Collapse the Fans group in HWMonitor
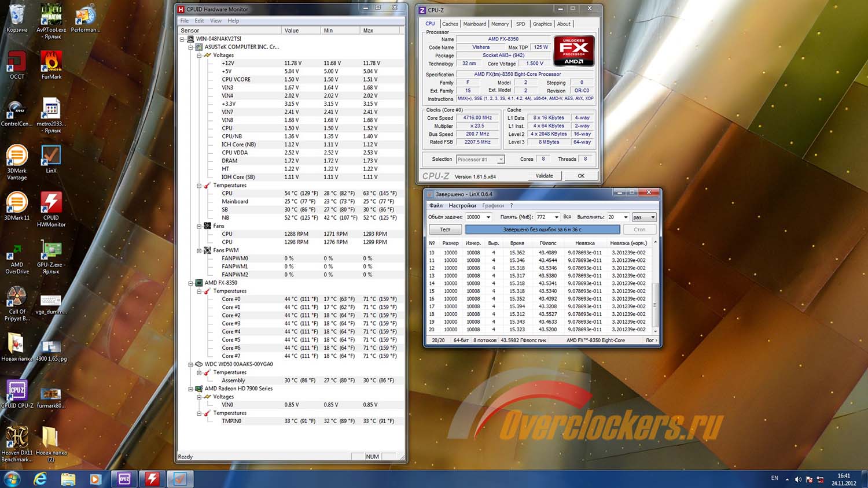The height and width of the screenshot is (488, 868). coord(199,226)
